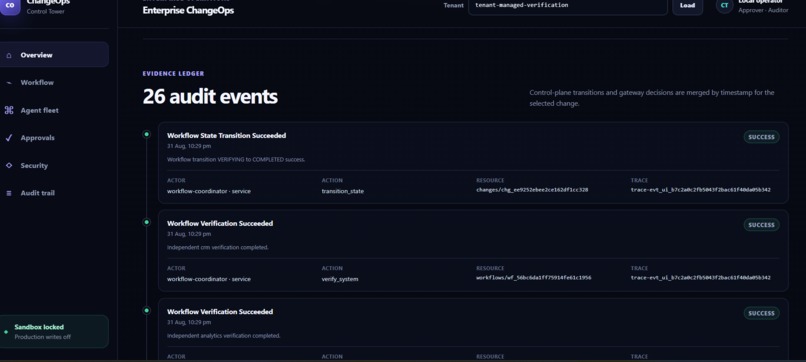Click "Independent crm verification completed." text
806x362 pixels.
[217, 247]
